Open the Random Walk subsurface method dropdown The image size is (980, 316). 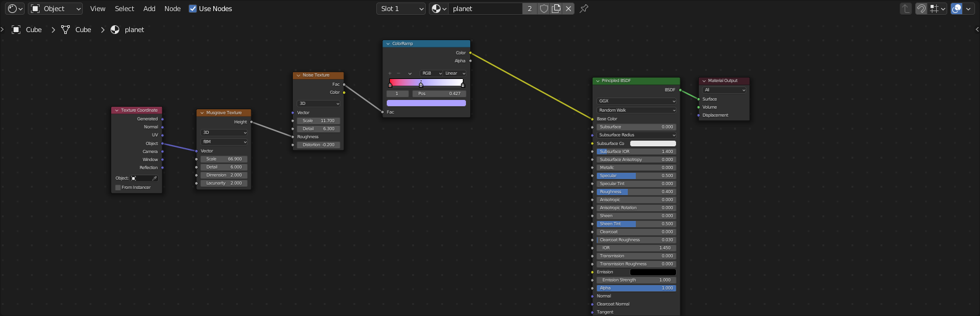636,110
